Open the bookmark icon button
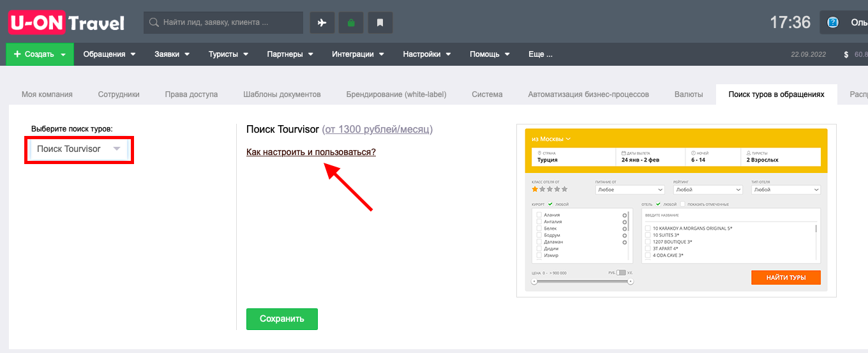Screen dimensions: 868x353 tap(380, 22)
